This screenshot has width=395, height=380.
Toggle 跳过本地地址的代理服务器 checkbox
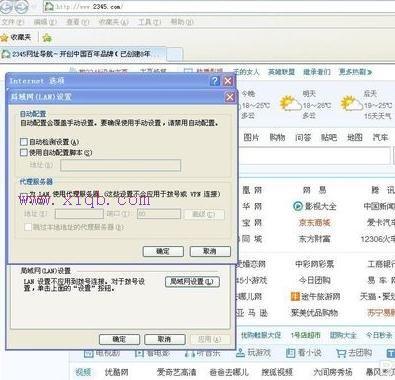click(28, 227)
